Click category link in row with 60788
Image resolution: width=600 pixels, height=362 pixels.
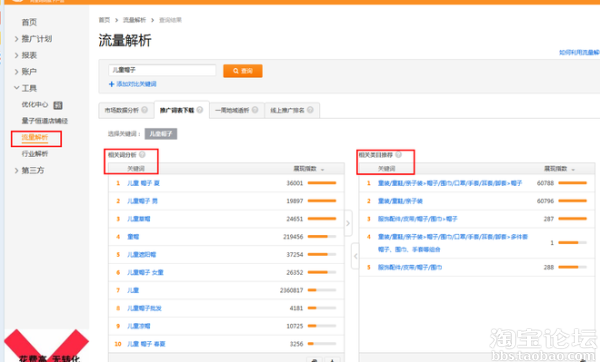pos(450,183)
